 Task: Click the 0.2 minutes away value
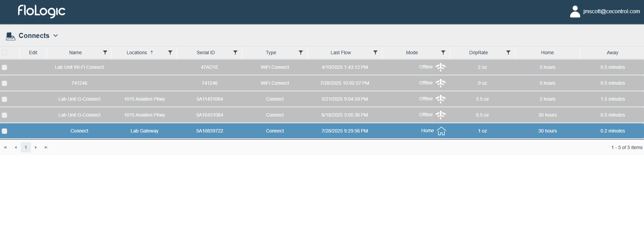[x=612, y=131]
